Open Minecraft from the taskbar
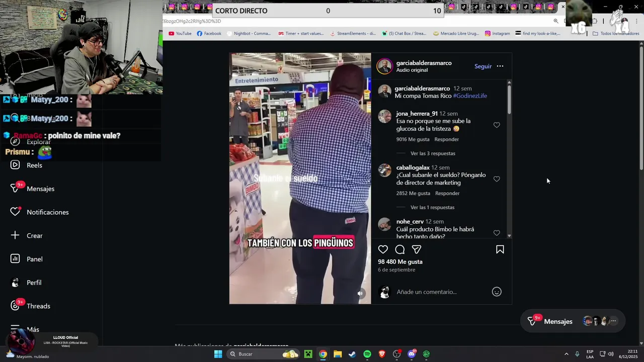644x362 pixels. [308, 354]
